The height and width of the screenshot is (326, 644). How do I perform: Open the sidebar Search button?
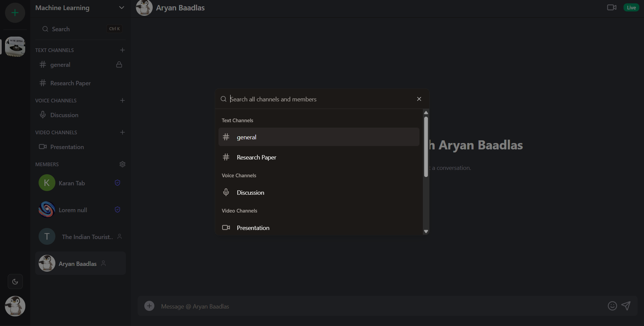pyautogui.click(x=81, y=29)
